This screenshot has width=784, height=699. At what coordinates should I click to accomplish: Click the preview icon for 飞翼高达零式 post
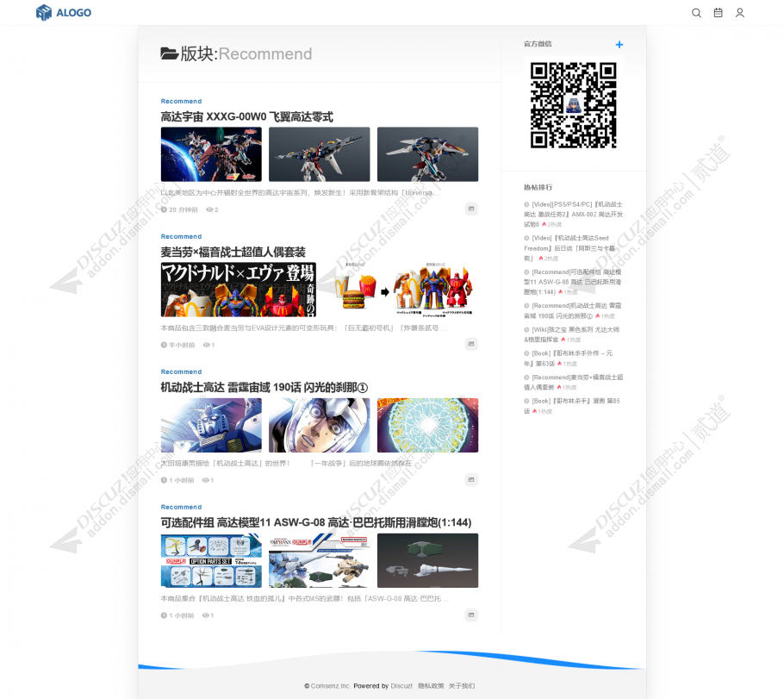click(x=471, y=209)
